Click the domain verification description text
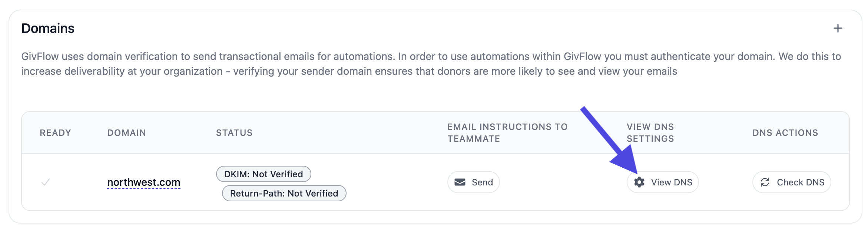The height and width of the screenshot is (235, 868). click(430, 64)
